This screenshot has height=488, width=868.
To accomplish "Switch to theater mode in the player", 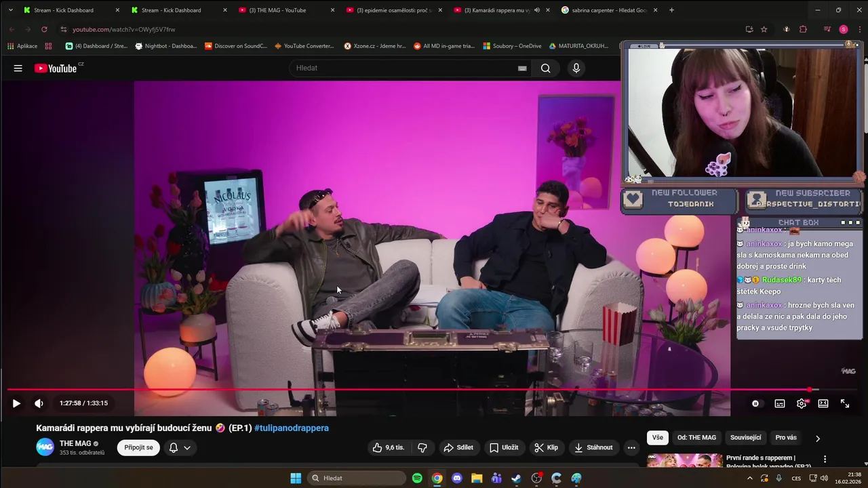I will click(823, 403).
